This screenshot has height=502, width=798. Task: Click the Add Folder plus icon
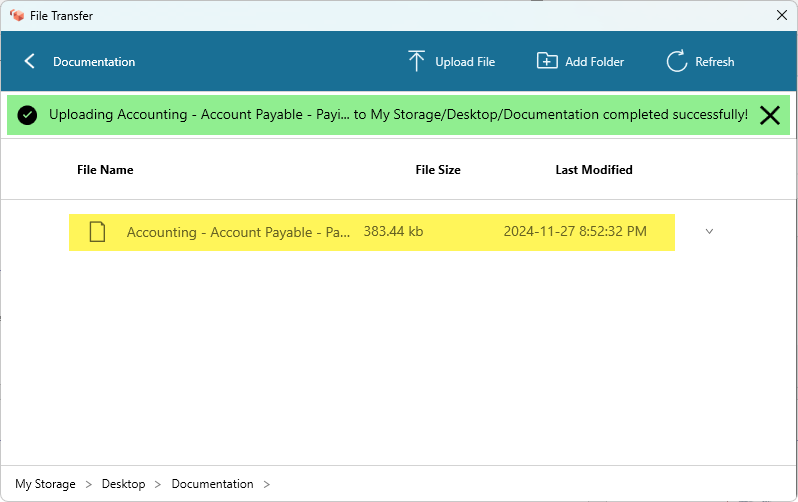click(547, 61)
